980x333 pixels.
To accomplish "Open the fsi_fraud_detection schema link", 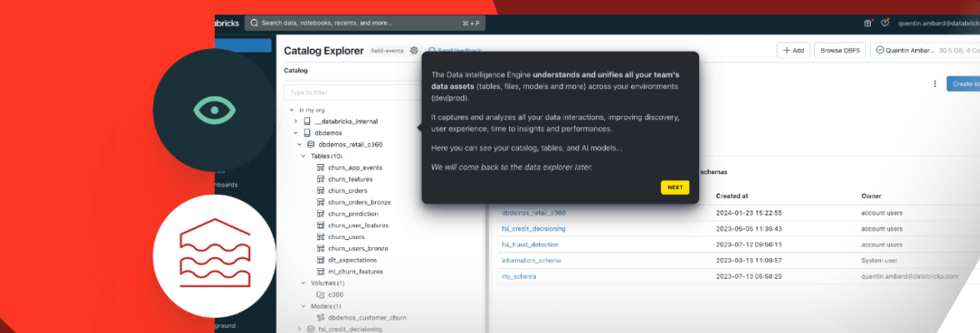I will click(x=530, y=245).
